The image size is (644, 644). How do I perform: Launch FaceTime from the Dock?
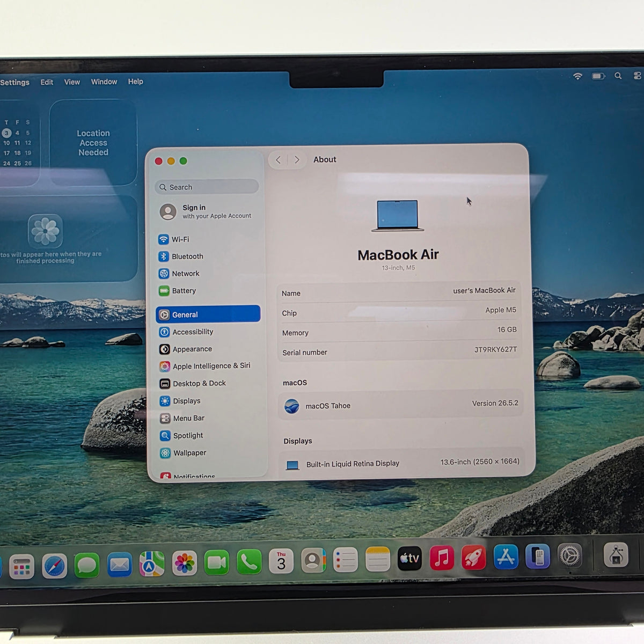click(x=216, y=563)
